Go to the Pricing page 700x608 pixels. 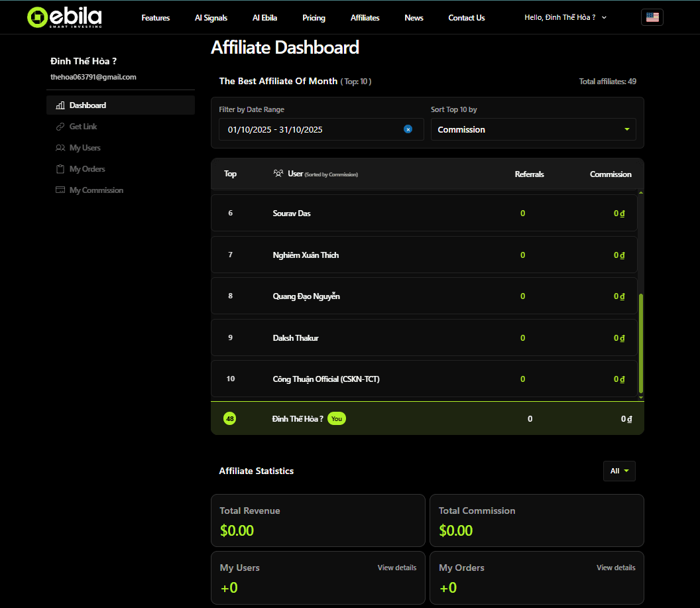click(x=314, y=18)
